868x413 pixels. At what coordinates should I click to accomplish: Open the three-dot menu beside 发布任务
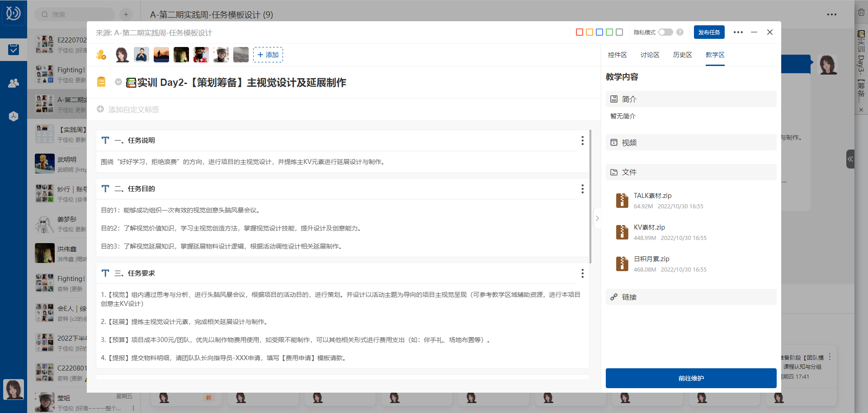738,32
